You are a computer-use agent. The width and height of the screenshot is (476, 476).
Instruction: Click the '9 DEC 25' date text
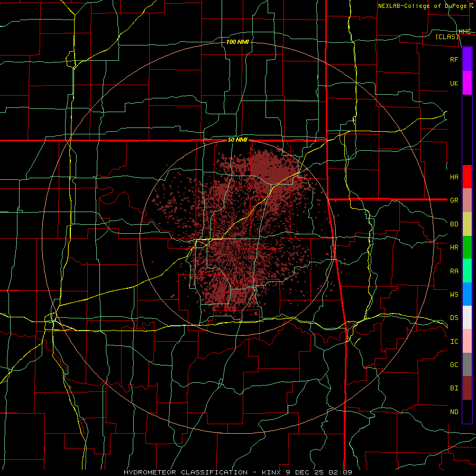tap(305, 472)
